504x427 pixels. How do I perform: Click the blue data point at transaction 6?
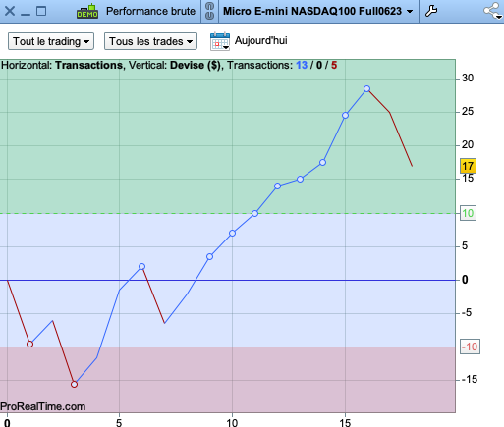tap(141, 266)
